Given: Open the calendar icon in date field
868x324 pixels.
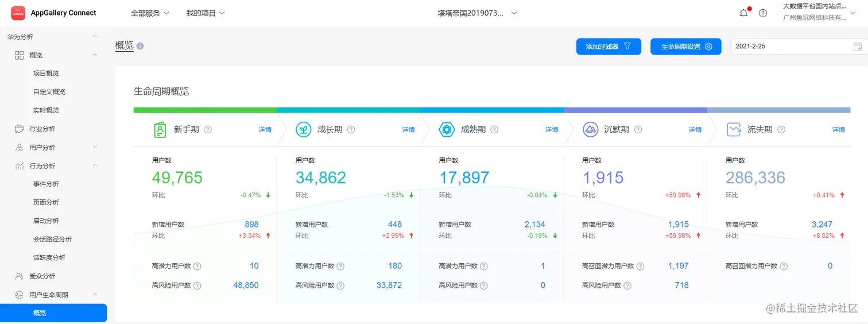Looking at the screenshot, I should [858, 47].
